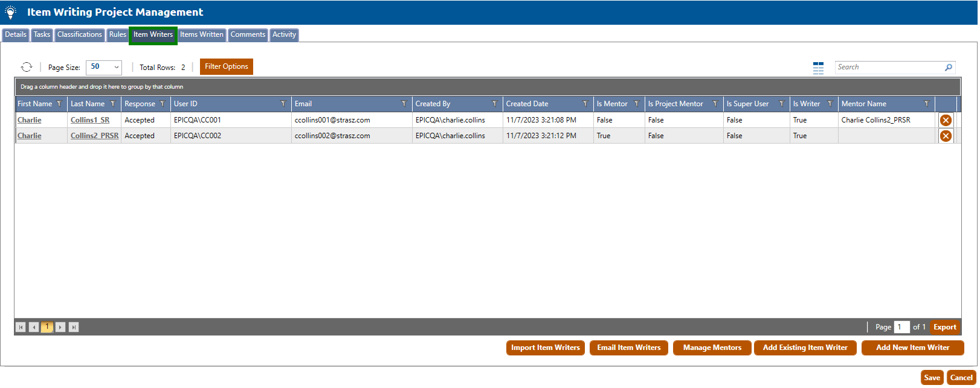Screen dimensions: 980x388
Task: Switch to the Items Written tab
Action: (x=202, y=34)
